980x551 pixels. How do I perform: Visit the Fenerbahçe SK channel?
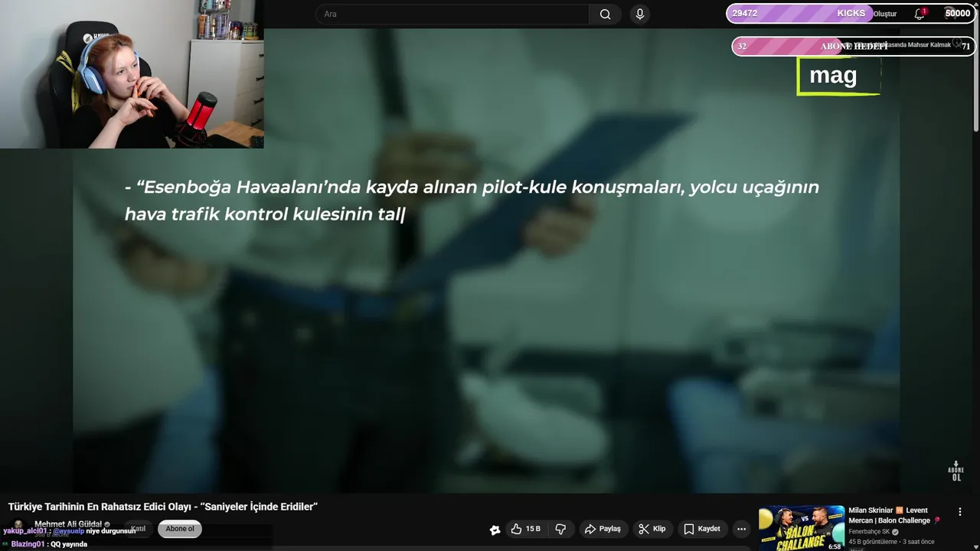pyautogui.click(x=870, y=531)
